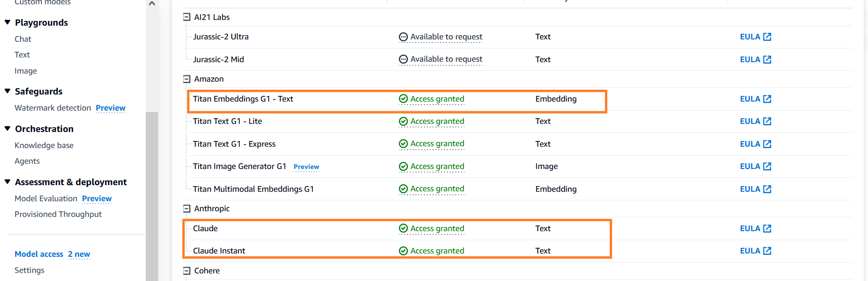Open EULA for Titan Image Generator G1
Image resolution: width=868 pixels, height=281 pixels.
point(755,166)
